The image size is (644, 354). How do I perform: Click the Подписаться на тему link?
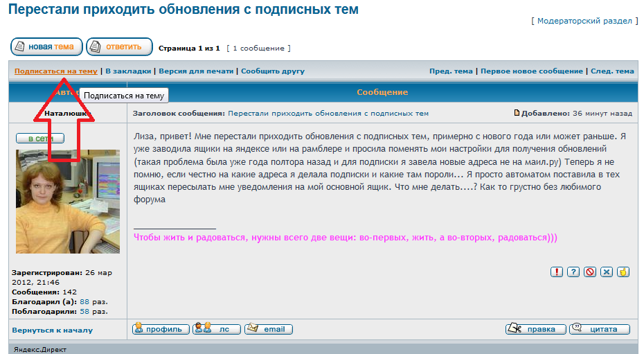tap(56, 71)
